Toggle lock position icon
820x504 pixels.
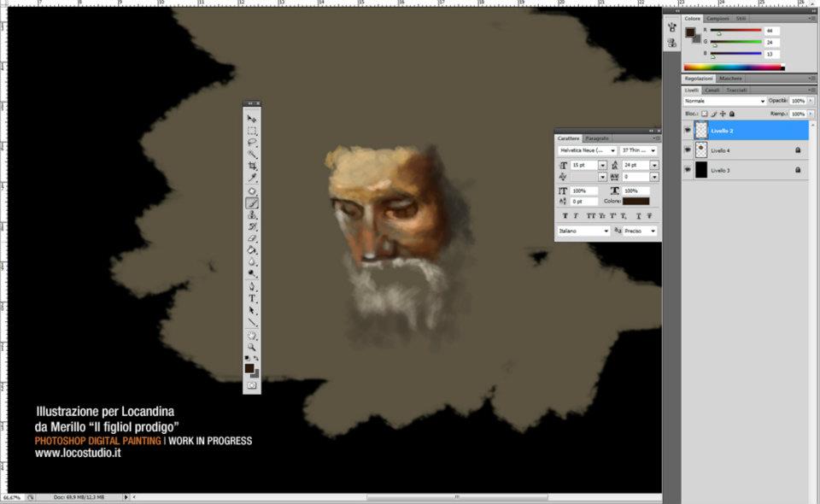tap(723, 114)
